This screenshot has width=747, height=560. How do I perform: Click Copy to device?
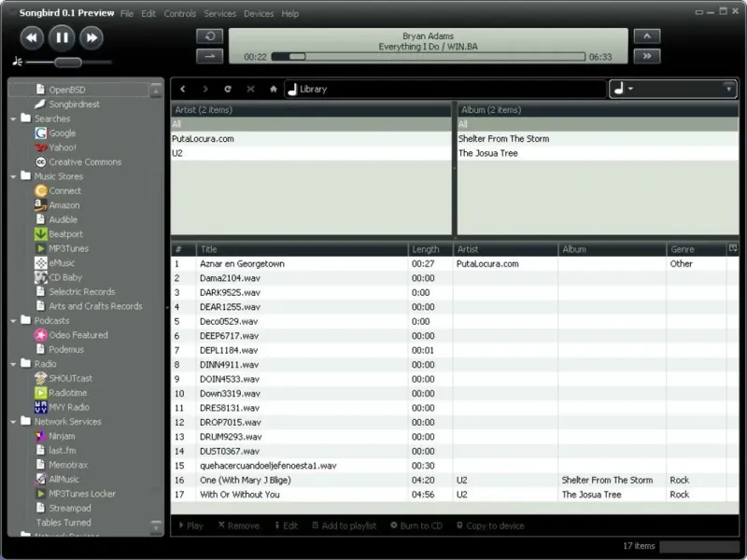pos(490,525)
